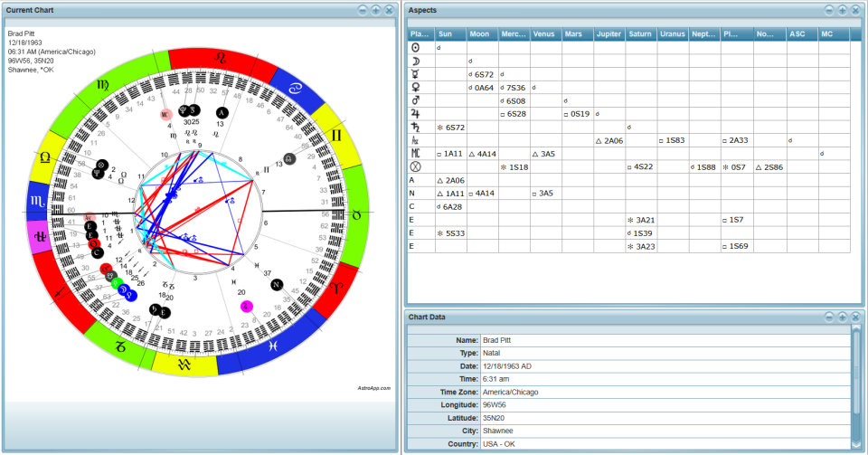
Task: Click the aspect cell reading 6A28
Action: (x=450, y=207)
